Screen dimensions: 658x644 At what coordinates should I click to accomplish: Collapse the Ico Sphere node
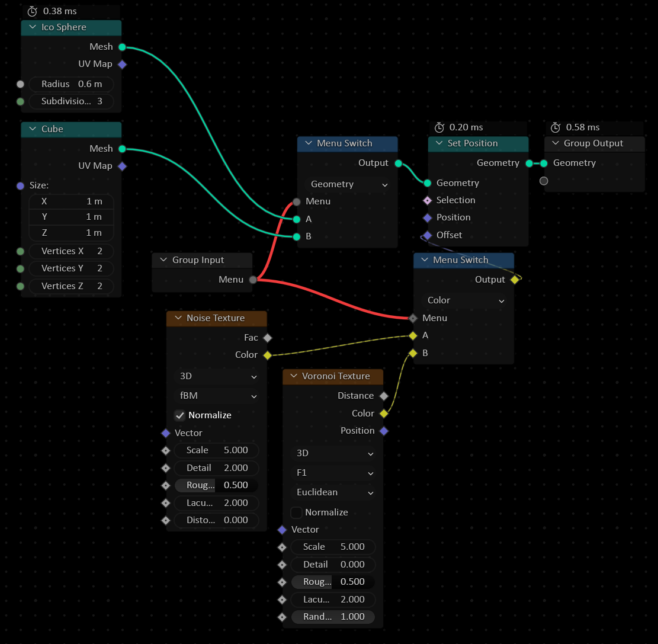point(32,27)
